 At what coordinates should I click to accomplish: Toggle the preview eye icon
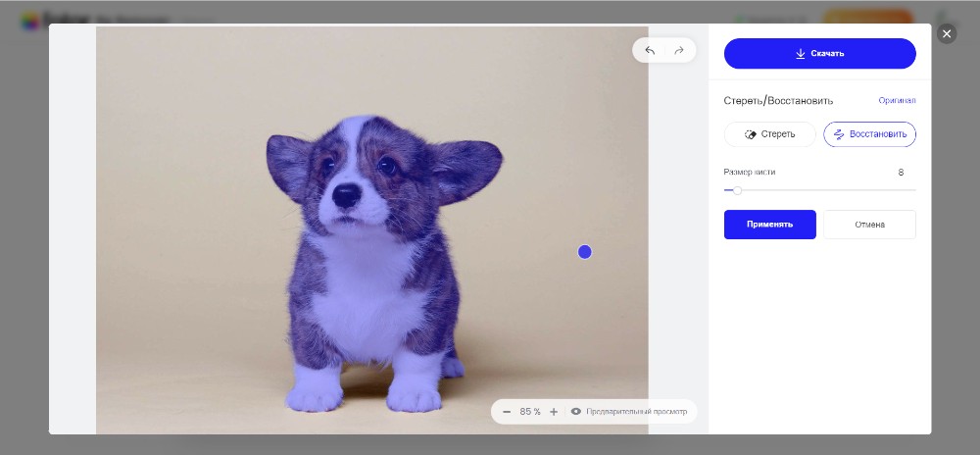[x=576, y=412]
